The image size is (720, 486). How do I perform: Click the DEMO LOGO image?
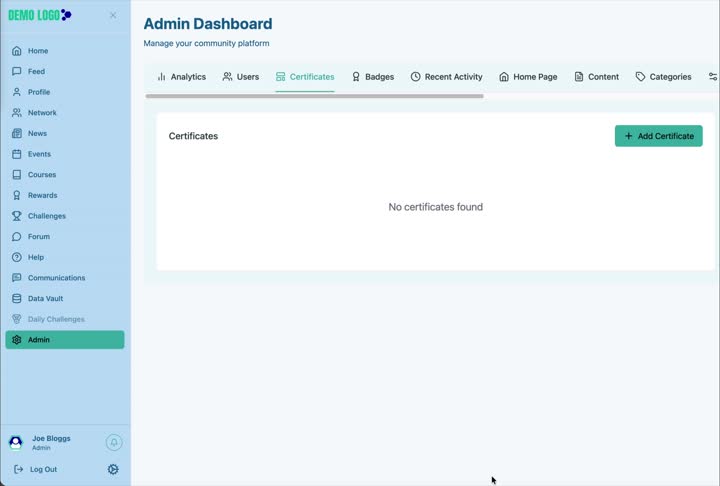(x=40, y=15)
